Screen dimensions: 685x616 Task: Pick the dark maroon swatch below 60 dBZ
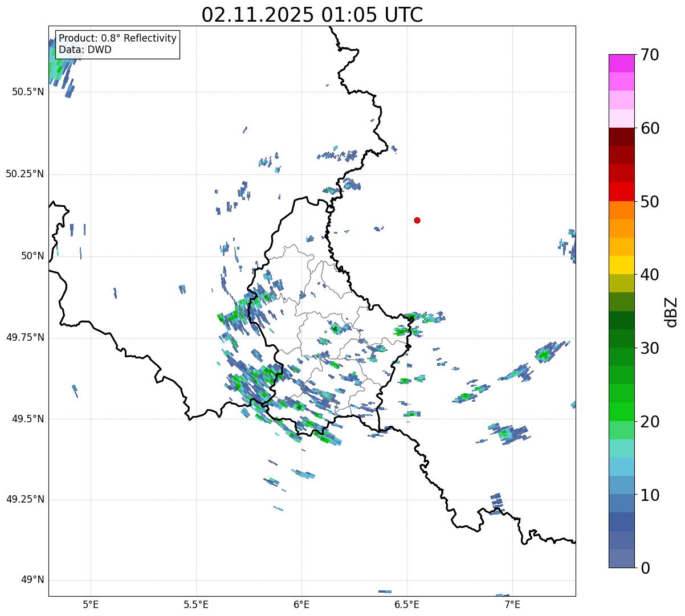pyautogui.click(x=622, y=137)
